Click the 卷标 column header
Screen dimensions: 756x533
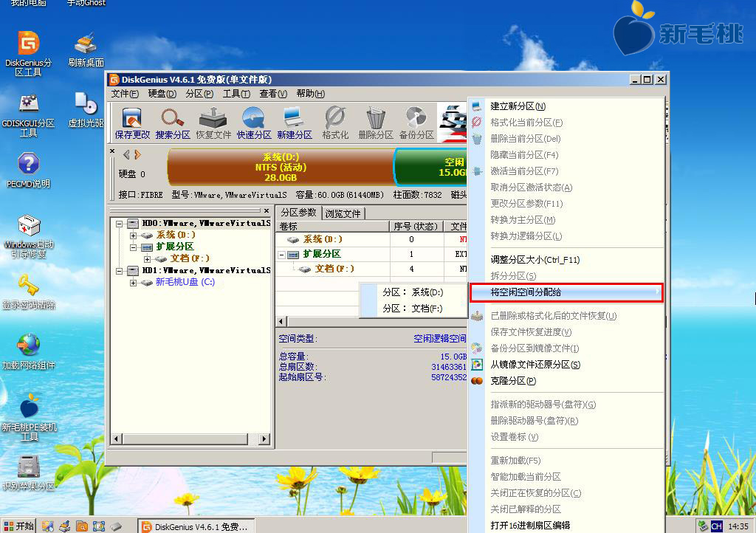[333, 226]
